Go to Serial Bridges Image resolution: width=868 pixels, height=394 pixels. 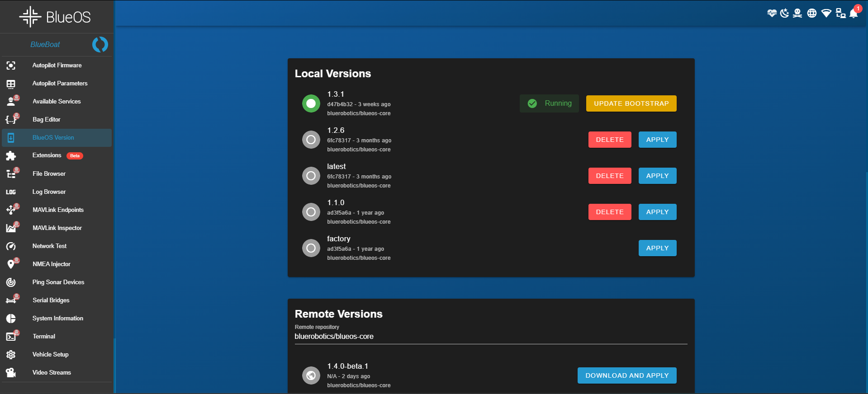tap(57, 300)
